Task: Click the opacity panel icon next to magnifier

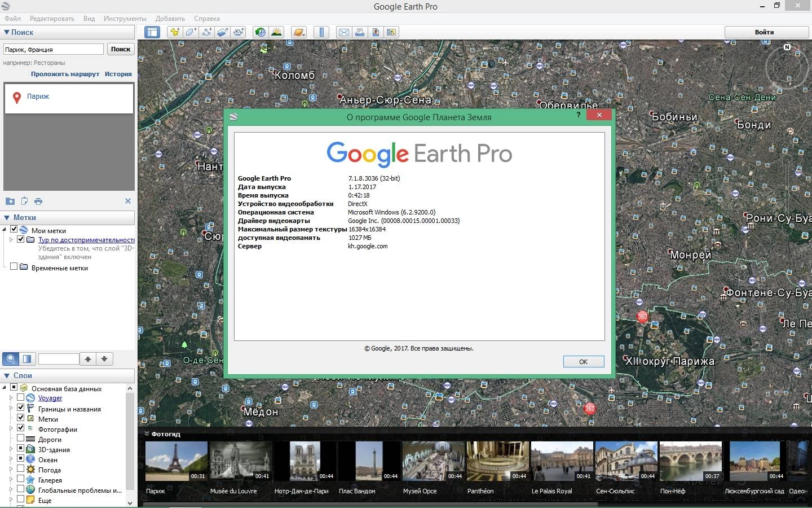Action: pos(27,359)
